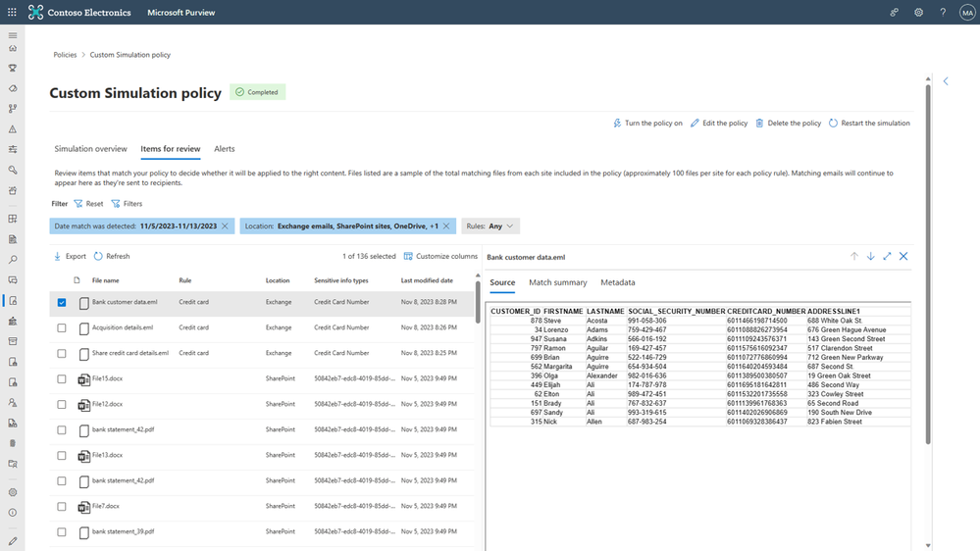Click the items list vertical scrollbar
This screenshot has height=551, width=980.
(x=478, y=302)
